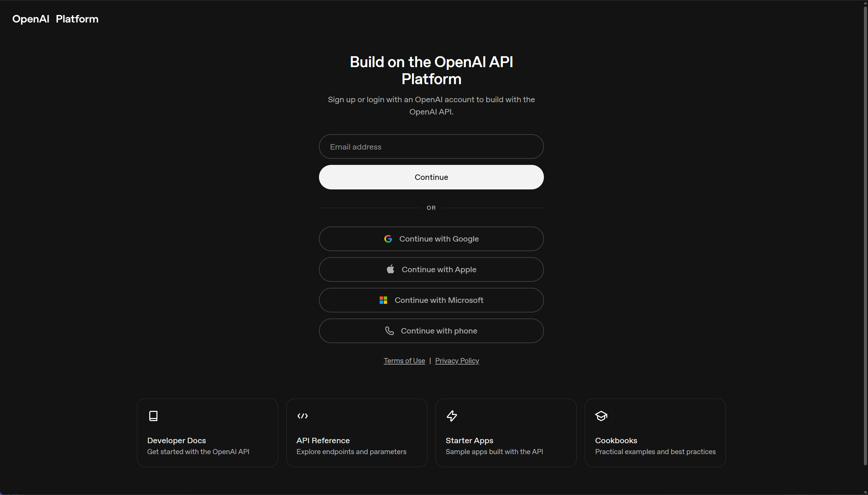The height and width of the screenshot is (495, 868).
Task: Focus the Email address field
Action: [x=431, y=146]
